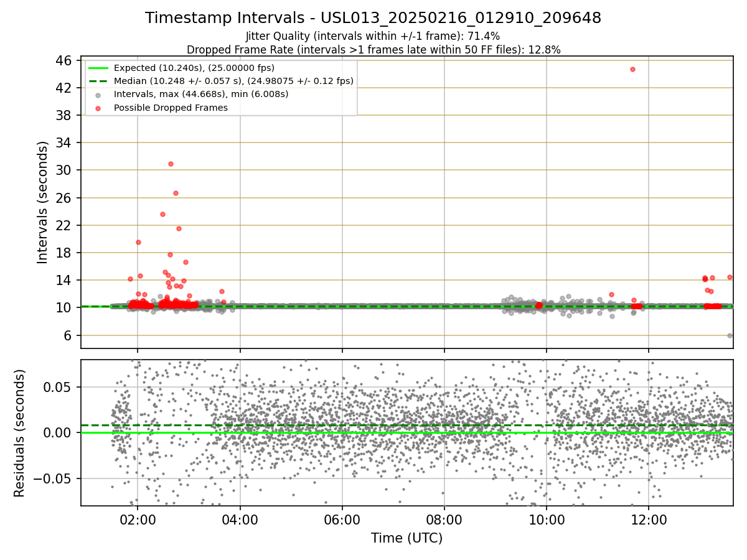Click the 02:00 time tick label
The height and width of the screenshot is (560, 747).
138,520
